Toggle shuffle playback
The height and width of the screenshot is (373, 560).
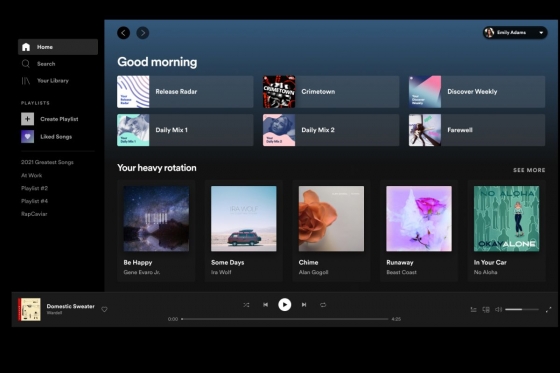pos(246,305)
